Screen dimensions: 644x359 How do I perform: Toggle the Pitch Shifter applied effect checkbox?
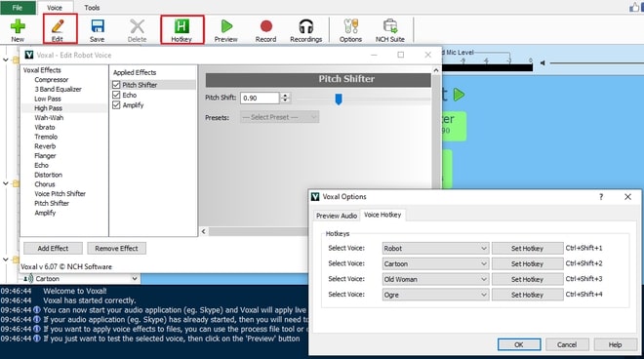click(x=116, y=85)
